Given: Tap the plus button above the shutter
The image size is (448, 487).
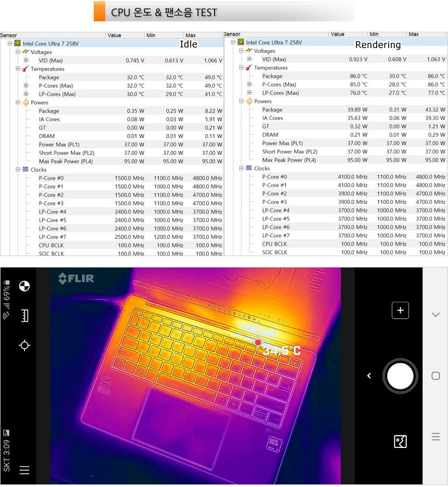Looking at the screenshot, I should (400, 310).
